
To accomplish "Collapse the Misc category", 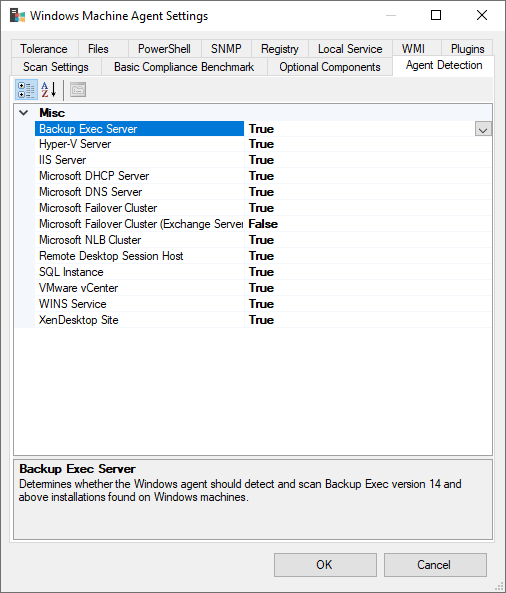I will click(24, 113).
